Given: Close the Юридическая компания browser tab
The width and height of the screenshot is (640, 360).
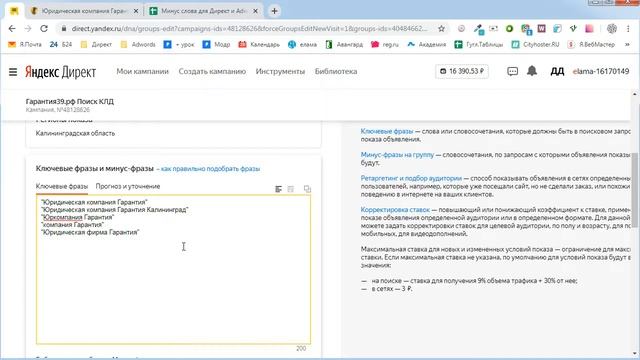Looking at the screenshot, I should 136,11.
